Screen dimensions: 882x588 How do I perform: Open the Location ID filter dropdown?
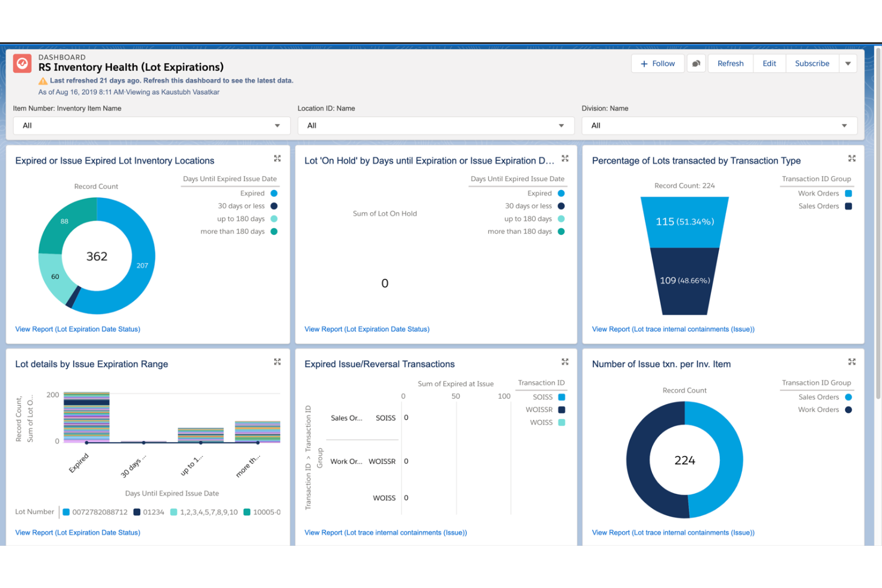click(436, 126)
